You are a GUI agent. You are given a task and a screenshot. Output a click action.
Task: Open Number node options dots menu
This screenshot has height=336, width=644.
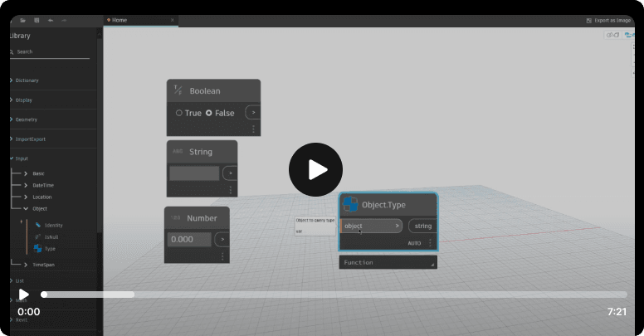point(222,256)
